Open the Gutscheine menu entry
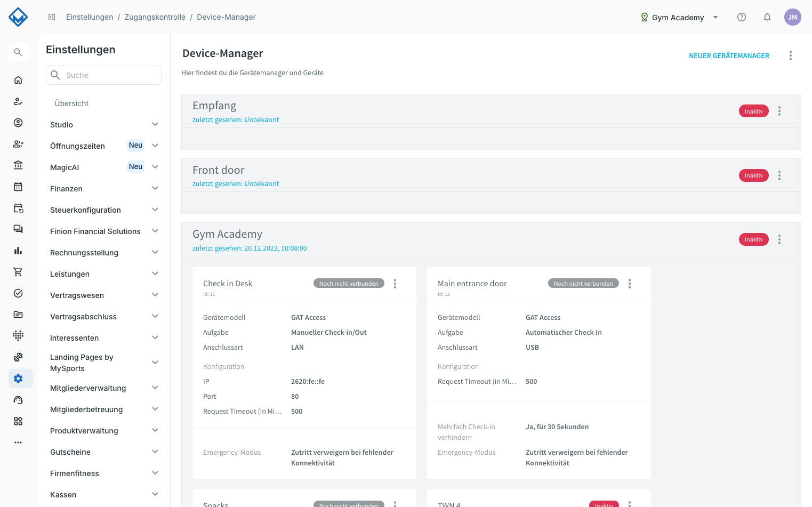Viewport: 812px width, 507px height. [103, 452]
